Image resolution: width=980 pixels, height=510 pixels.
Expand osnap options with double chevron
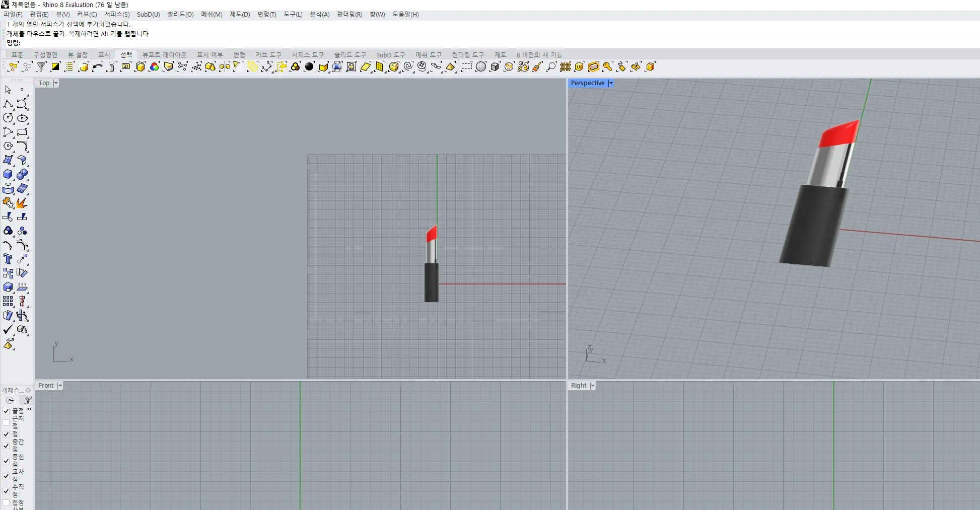tap(29, 409)
